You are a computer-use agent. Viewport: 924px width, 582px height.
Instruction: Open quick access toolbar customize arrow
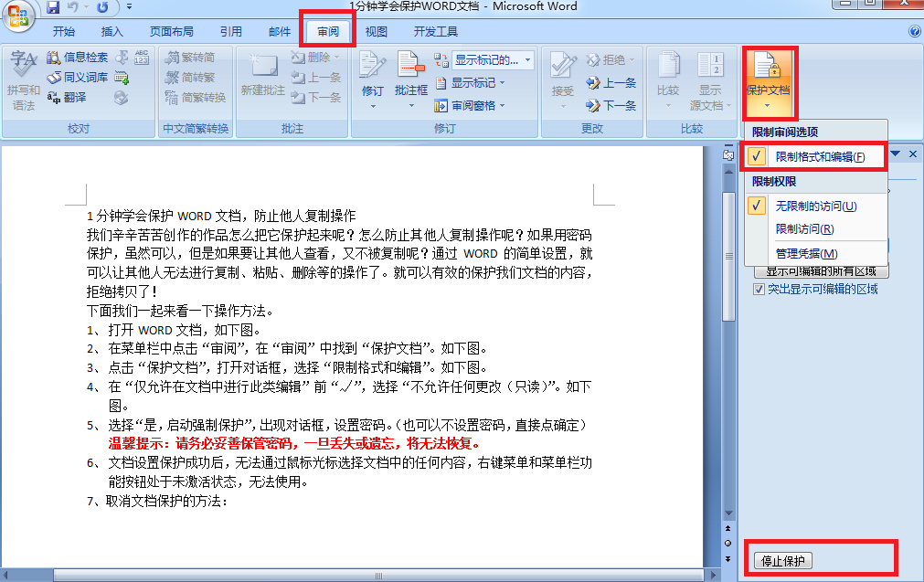pyautogui.click(x=129, y=7)
